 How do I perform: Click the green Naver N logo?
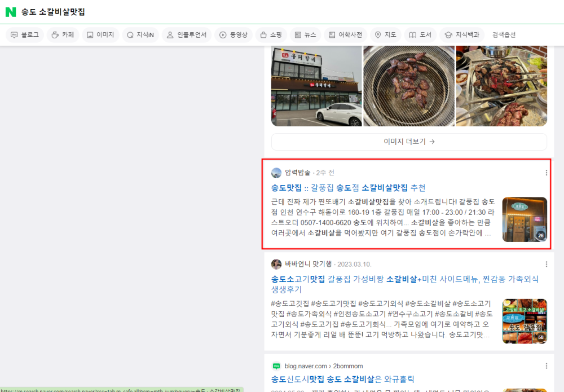pyautogui.click(x=11, y=12)
